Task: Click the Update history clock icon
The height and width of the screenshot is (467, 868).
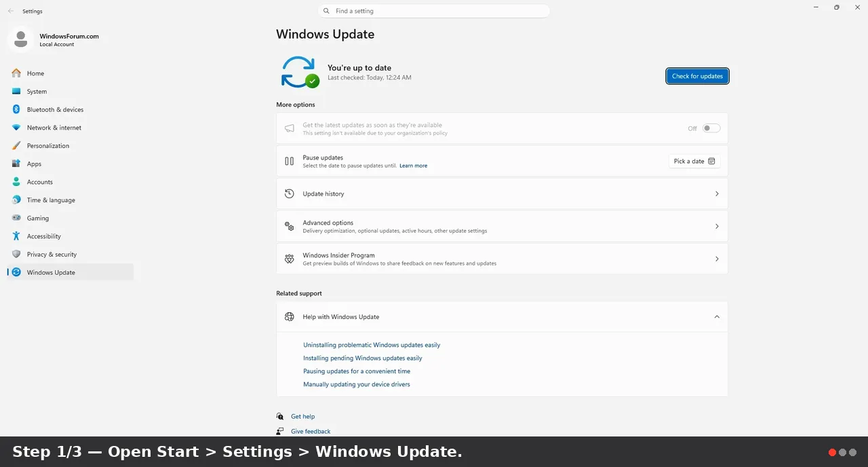Action: [x=290, y=194]
